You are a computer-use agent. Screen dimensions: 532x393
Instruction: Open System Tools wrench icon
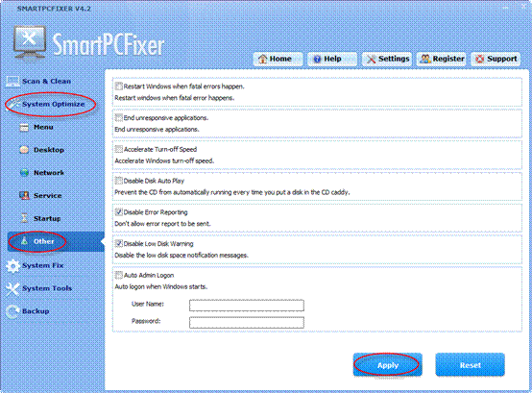(12, 289)
